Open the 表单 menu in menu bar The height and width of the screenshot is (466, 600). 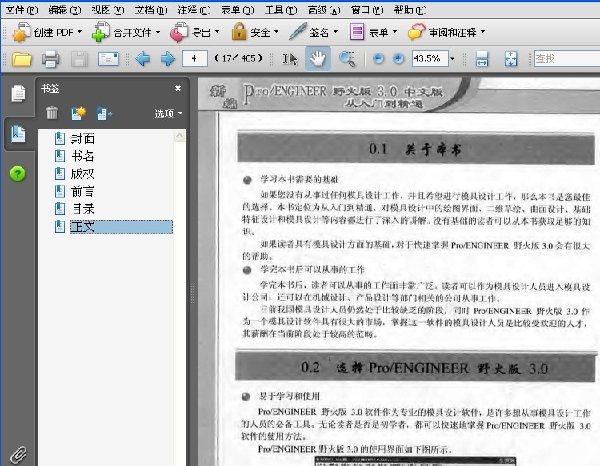237,10
